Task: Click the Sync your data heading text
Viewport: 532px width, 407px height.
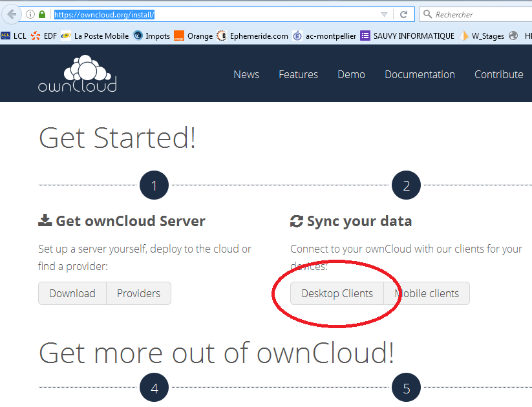Action: pyautogui.click(x=359, y=221)
